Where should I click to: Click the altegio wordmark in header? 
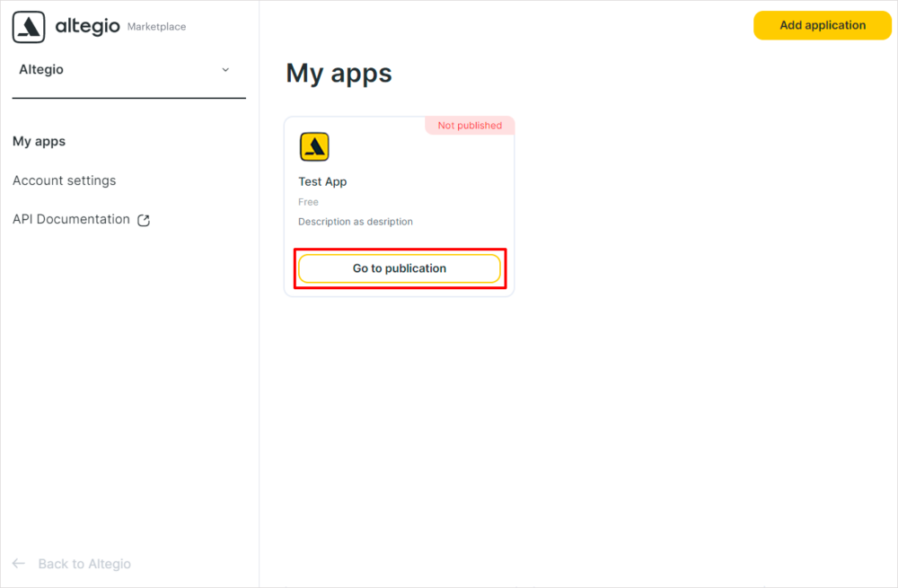[88, 26]
